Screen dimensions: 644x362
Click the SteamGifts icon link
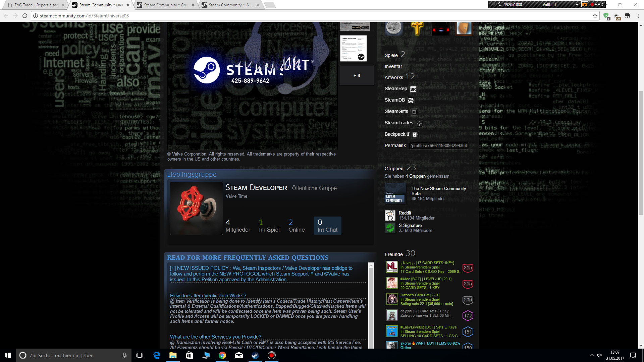tap(414, 112)
